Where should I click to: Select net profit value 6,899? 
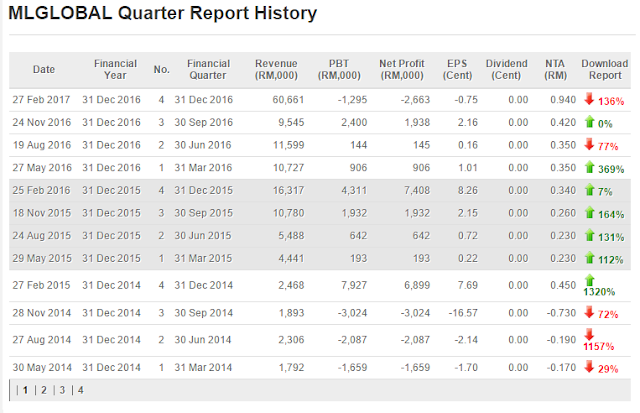click(x=417, y=285)
